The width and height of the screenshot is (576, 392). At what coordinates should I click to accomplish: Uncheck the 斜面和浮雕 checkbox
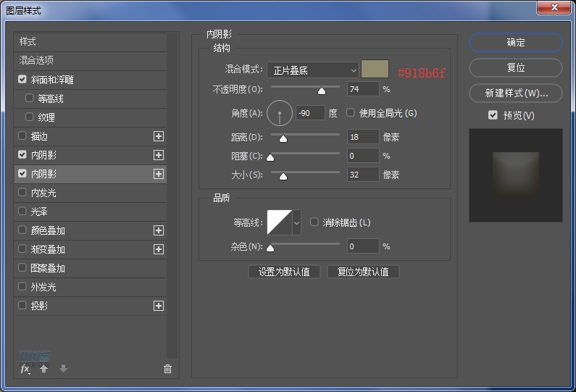pyautogui.click(x=22, y=80)
